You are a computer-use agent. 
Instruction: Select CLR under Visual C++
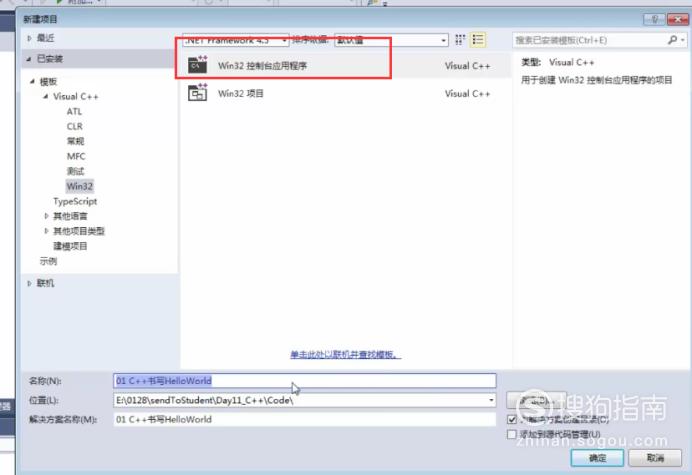(75, 126)
